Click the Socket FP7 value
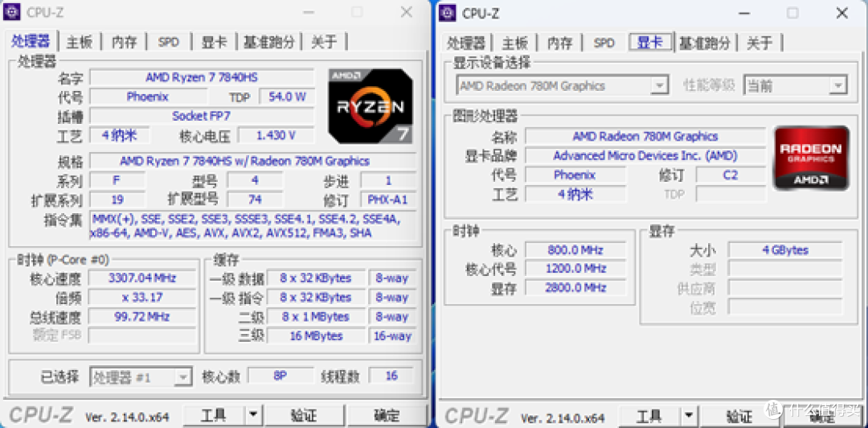The width and height of the screenshot is (868, 428). (x=202, y=116)
